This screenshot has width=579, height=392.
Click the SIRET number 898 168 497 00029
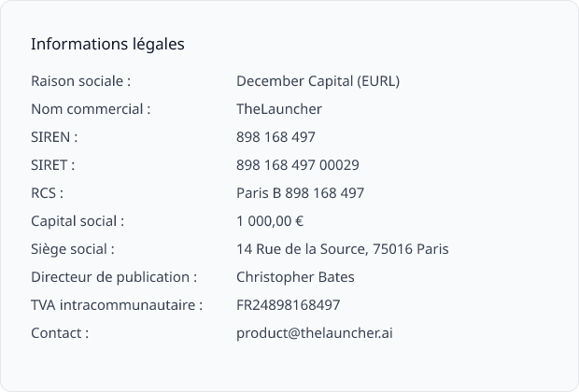pos(298,165)
